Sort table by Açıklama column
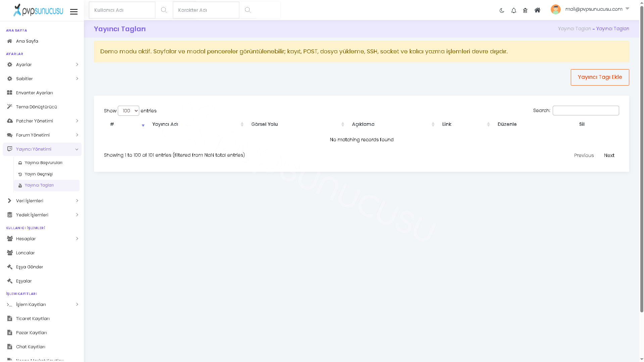644x362 pixels. pos(391,124)
